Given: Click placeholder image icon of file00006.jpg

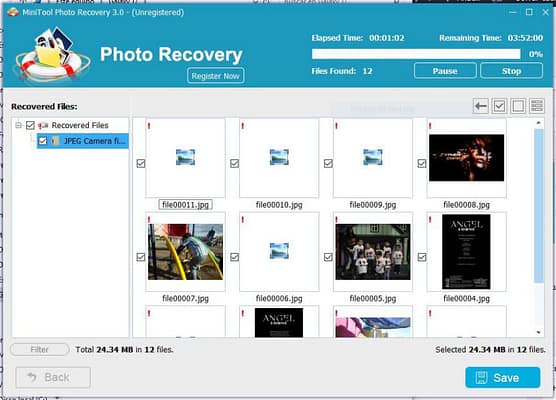Looking at the screenshot, I should tap(279, 251).
